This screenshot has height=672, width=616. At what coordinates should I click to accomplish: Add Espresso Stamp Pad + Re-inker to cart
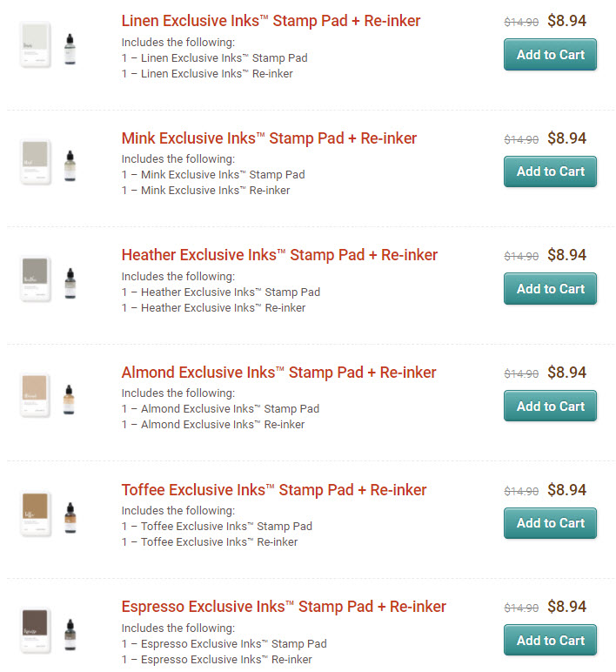(x=550, y=641)
